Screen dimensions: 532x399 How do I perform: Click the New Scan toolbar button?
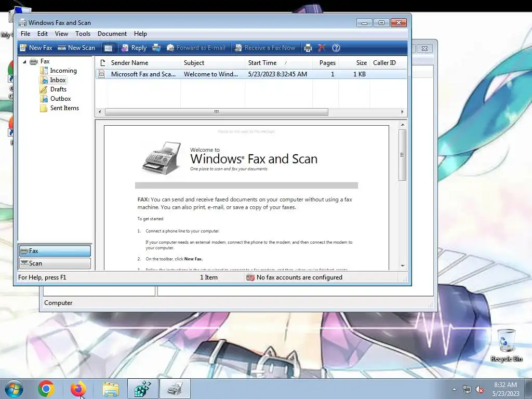tap(76, 48)
